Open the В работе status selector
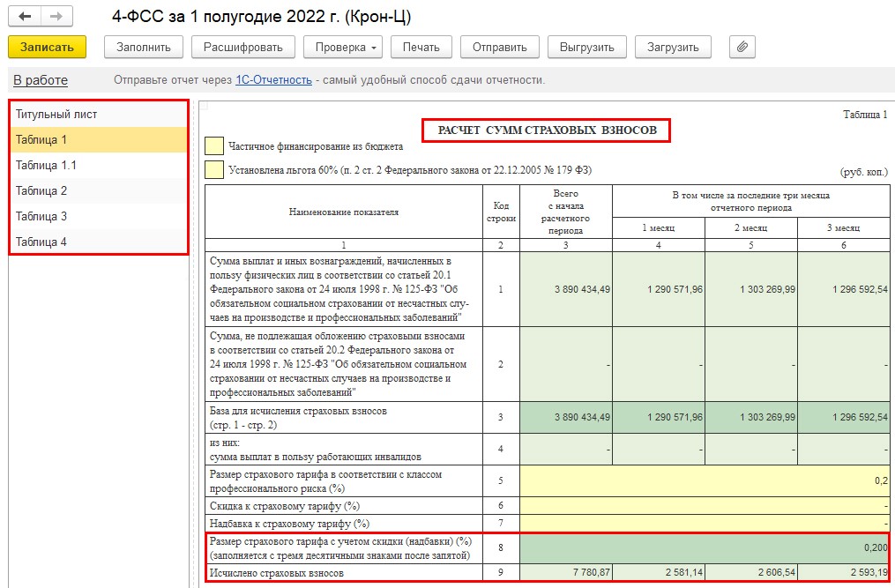The height and width of the screenshot is (588, 895). (x=41, y=80)
